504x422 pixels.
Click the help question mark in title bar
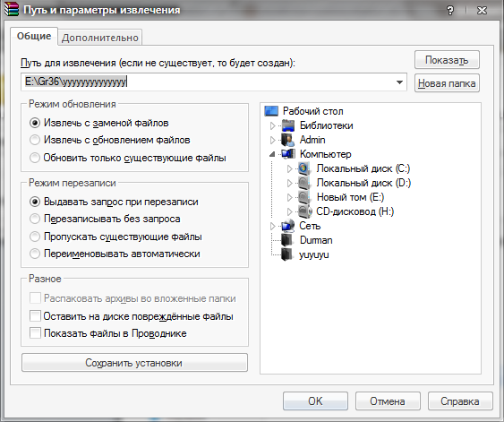point(450,11)
